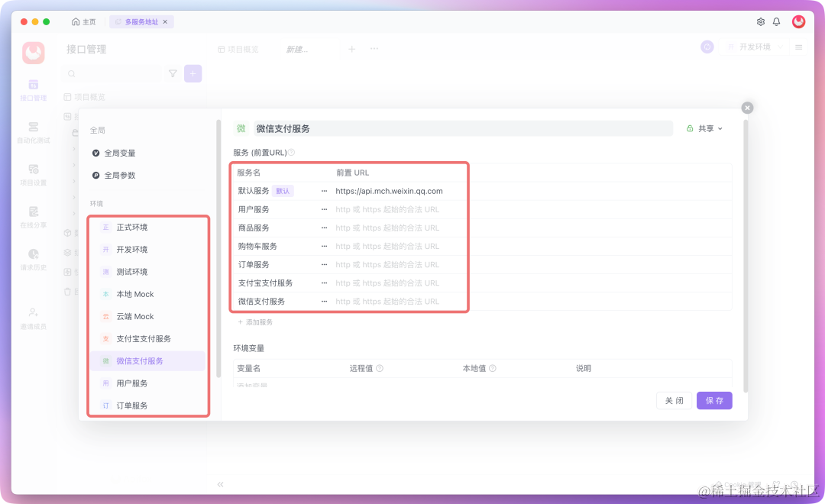Close the environment dialog with X
Screen dimensions: 825x504
tap(747, 108)
